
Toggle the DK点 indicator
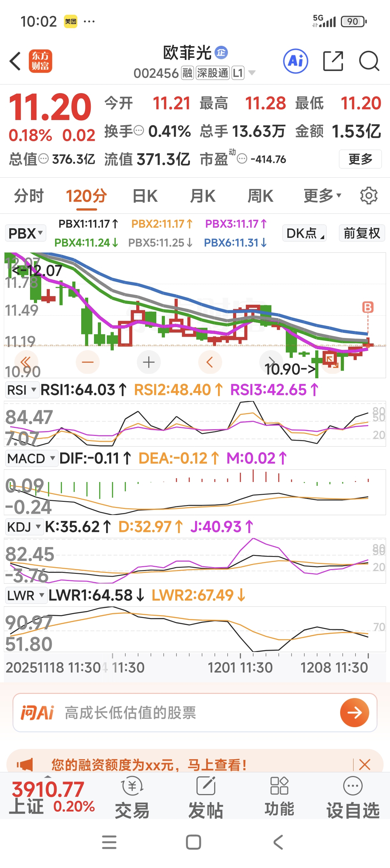pyautogui.click(x=304, y=233)
